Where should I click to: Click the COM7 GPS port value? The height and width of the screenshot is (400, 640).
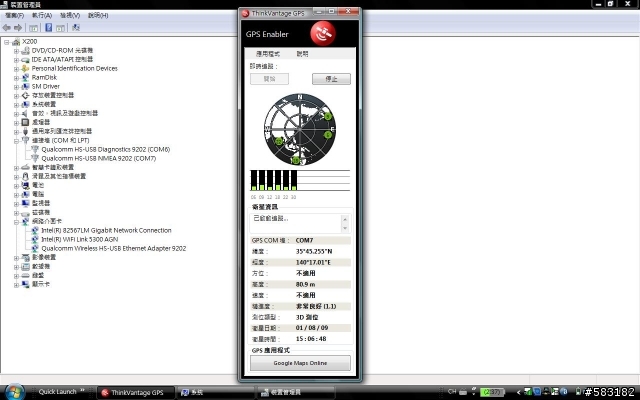pos(304,240)
